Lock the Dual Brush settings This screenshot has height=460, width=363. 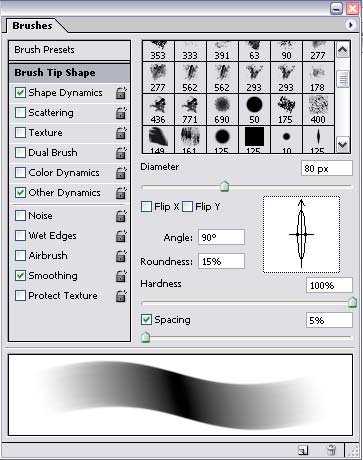(121, 153)
